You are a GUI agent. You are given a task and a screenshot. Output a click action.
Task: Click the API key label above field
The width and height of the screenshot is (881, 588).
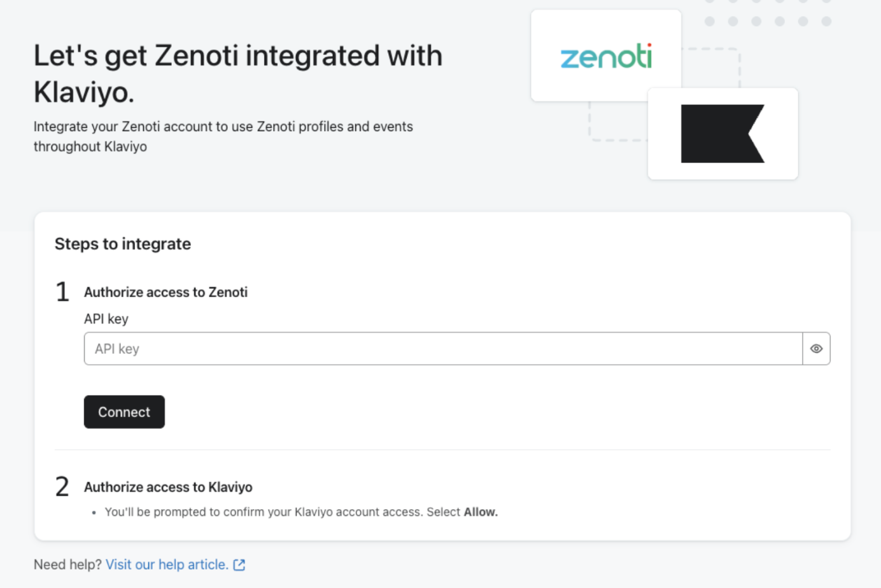[x=106, y=319]
